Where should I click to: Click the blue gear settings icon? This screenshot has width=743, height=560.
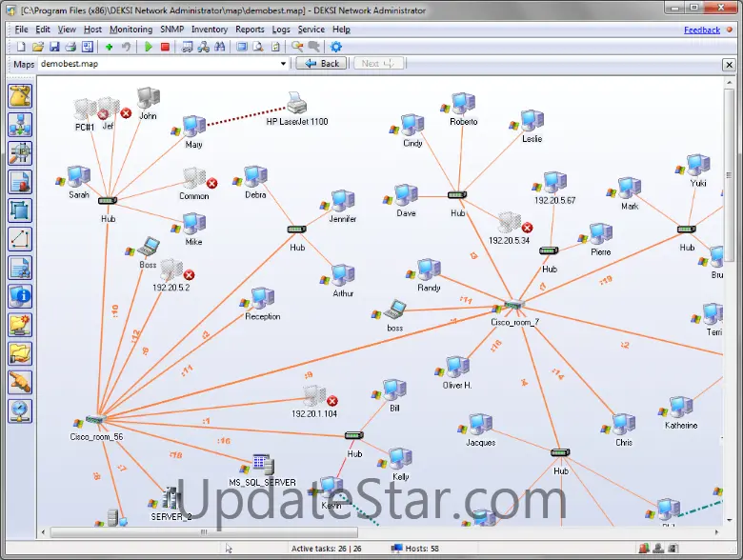pos(336,47)
